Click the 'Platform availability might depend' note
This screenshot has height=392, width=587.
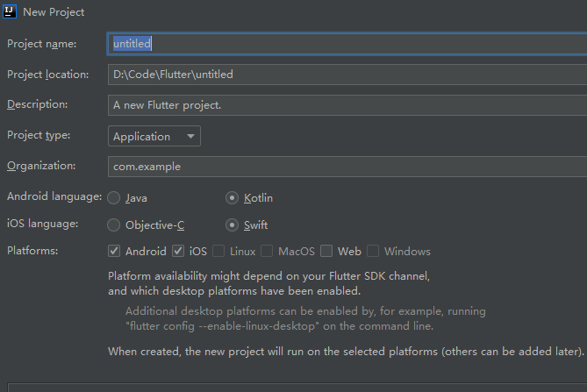268,283
